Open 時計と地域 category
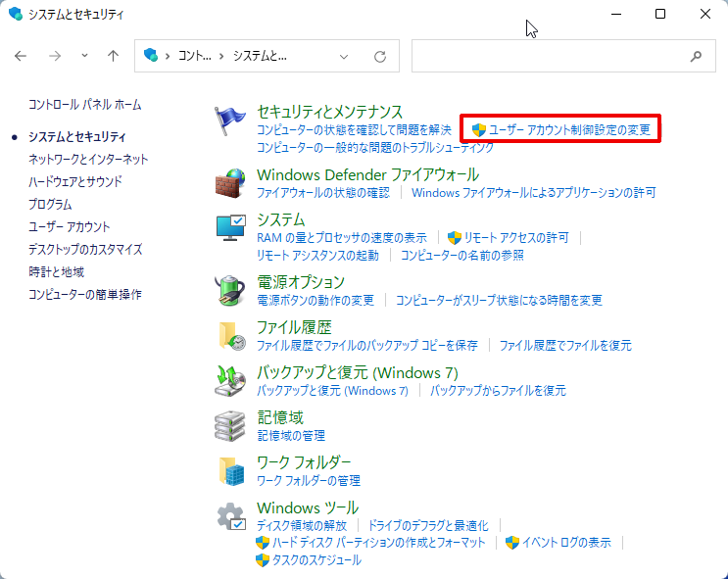The image size is (728, 579). point(56,271)
